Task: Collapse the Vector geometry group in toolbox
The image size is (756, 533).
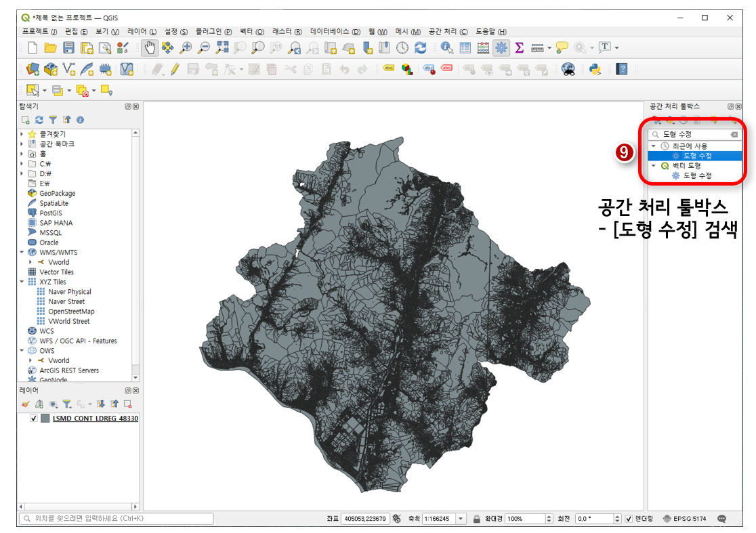Action: click(x=653, y=165)
